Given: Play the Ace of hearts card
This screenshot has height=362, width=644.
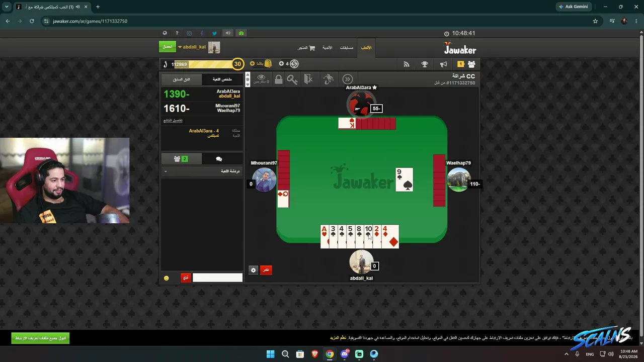Looking at the screenshot, I should coord(325,237).
